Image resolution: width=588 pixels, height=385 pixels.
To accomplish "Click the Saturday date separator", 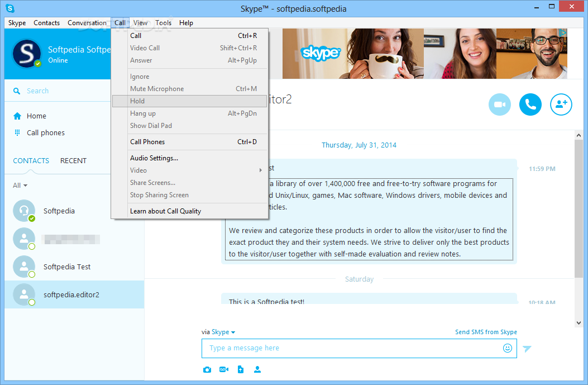I will pyautogui.click(x=359, y=279).
